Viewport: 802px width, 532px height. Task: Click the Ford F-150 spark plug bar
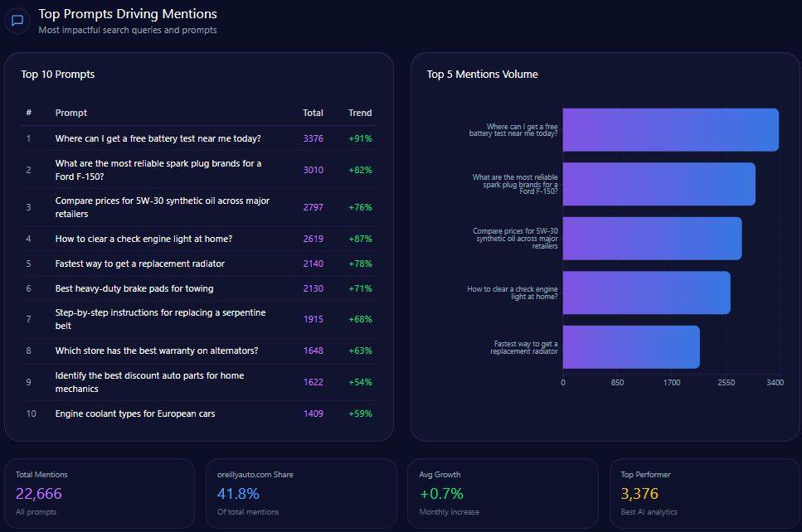tap(659, 184)
